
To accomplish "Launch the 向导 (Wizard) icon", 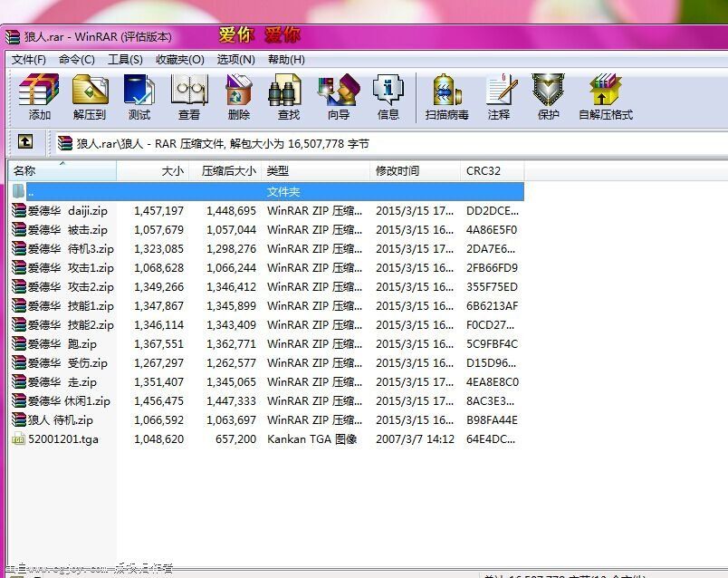I will point(337,97).
